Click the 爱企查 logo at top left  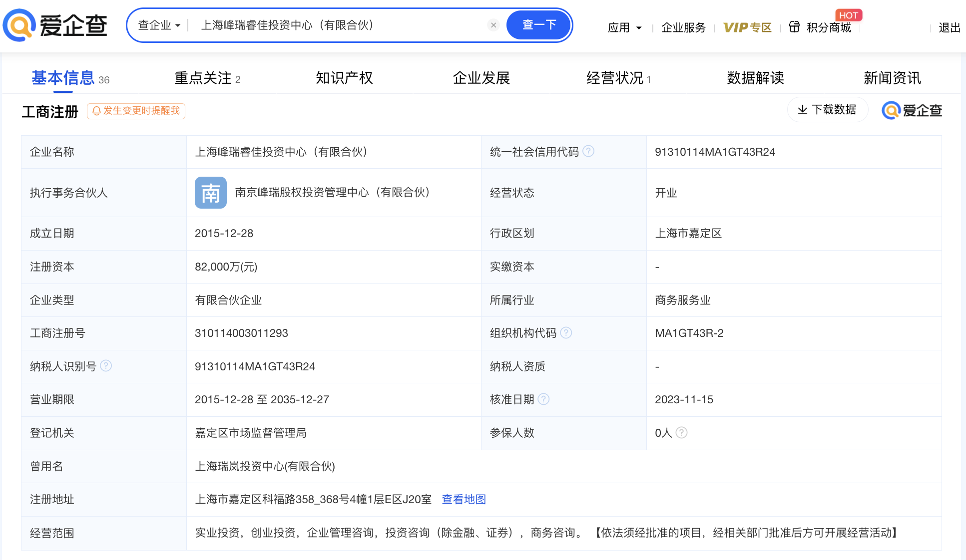(55, 25)
